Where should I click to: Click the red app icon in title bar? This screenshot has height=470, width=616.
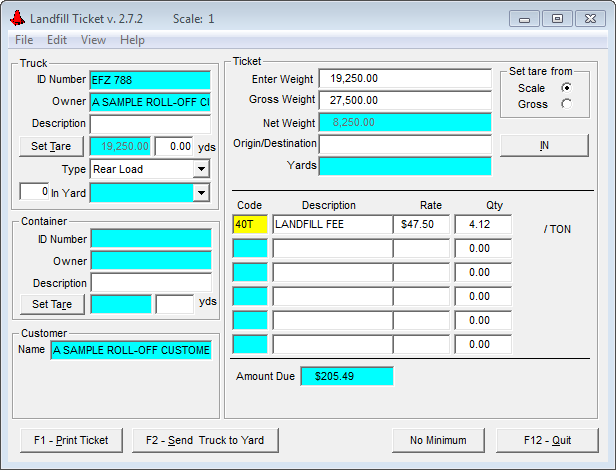(17, 18)
